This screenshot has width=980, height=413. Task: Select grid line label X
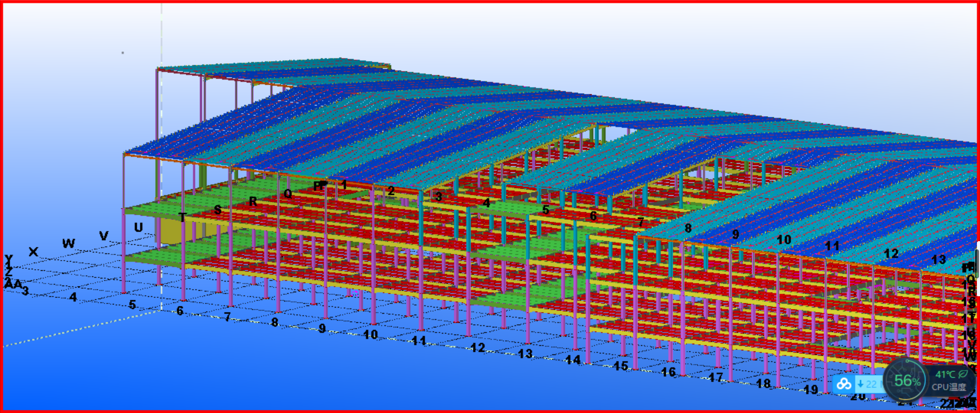coord(33,251)
